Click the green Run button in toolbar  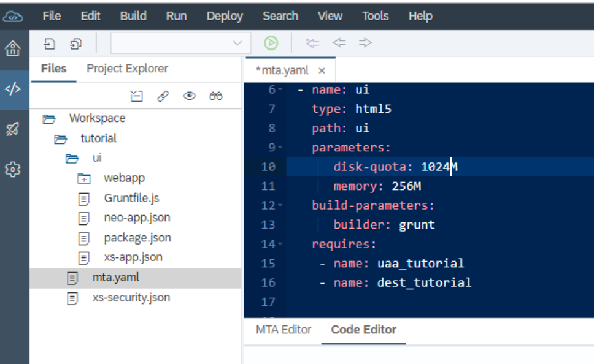pyautogui.click(x=271, y=43)
